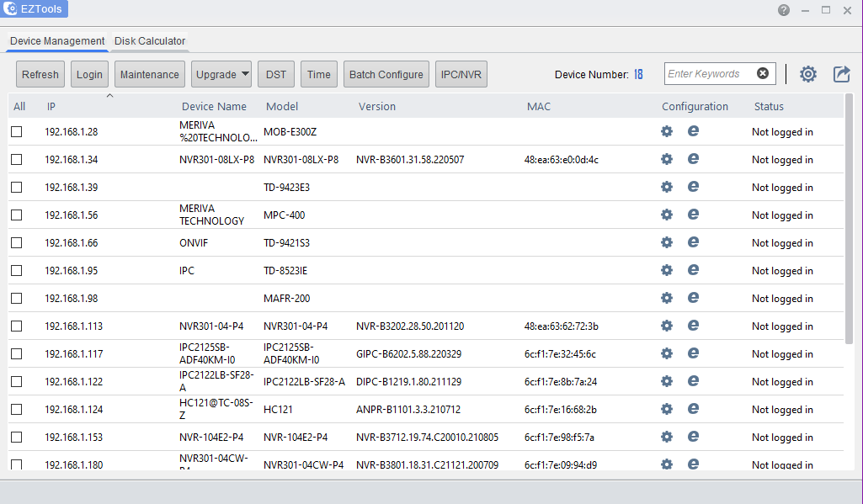Click configuration gear for 192.168.1.39
This screenshot has height=504, width=863.
[x=667, y=187]
